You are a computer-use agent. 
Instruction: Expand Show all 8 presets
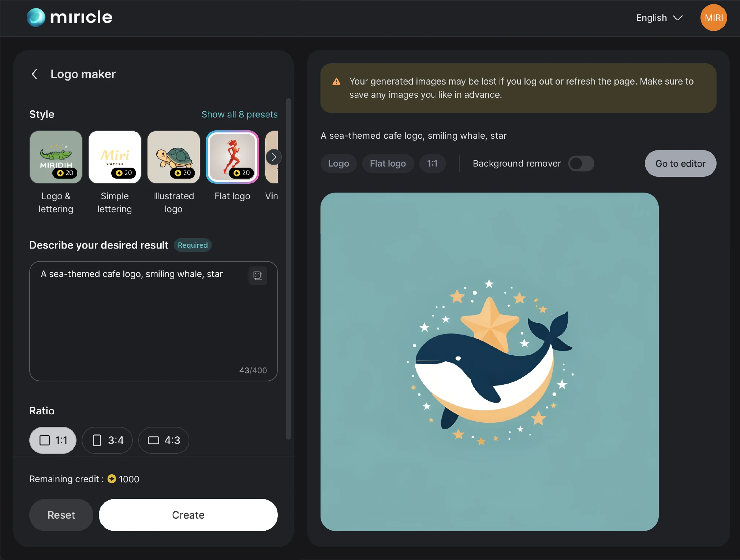click(x=239, y=114)
